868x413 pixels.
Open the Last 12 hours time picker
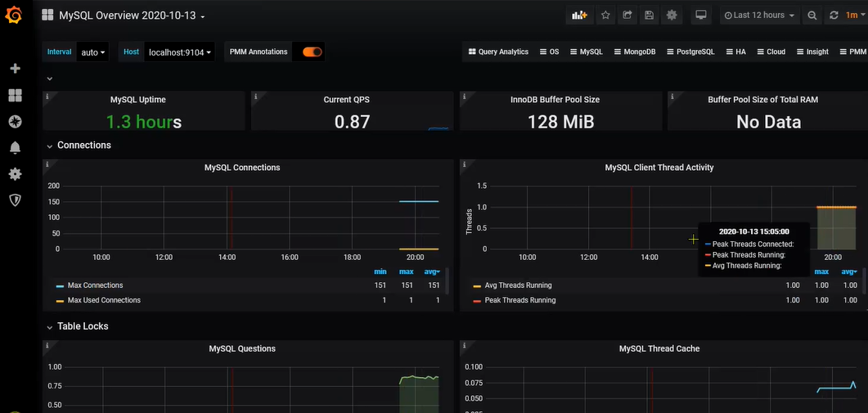tap(759, 15)
